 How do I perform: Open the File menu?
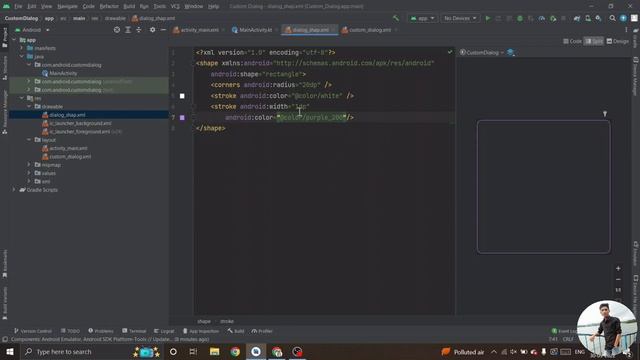tap(18, 7)
